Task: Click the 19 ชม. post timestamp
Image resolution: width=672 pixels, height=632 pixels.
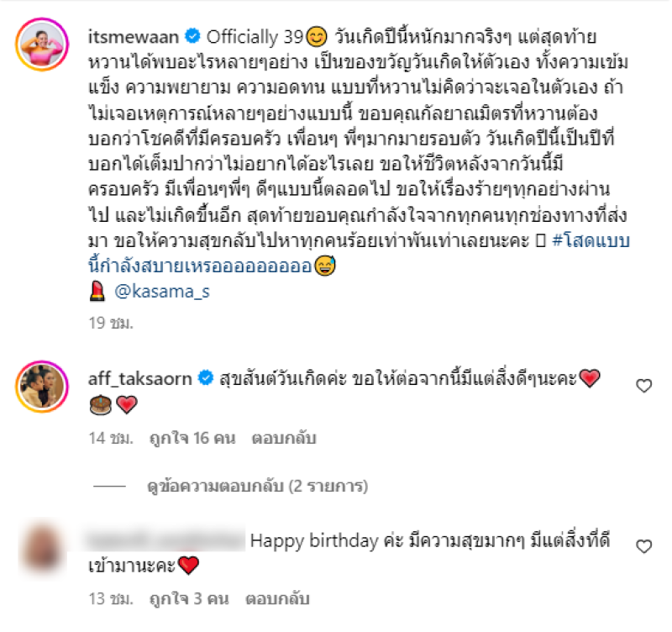Action: (x=111, y=323)
